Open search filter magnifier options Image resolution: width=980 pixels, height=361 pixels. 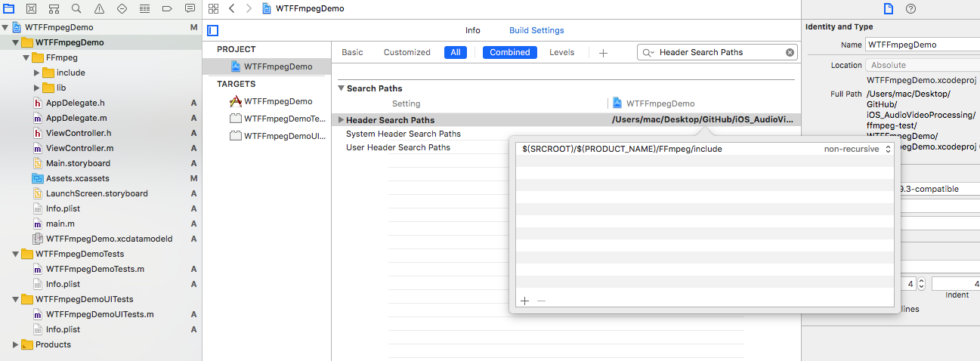[649, 53]
